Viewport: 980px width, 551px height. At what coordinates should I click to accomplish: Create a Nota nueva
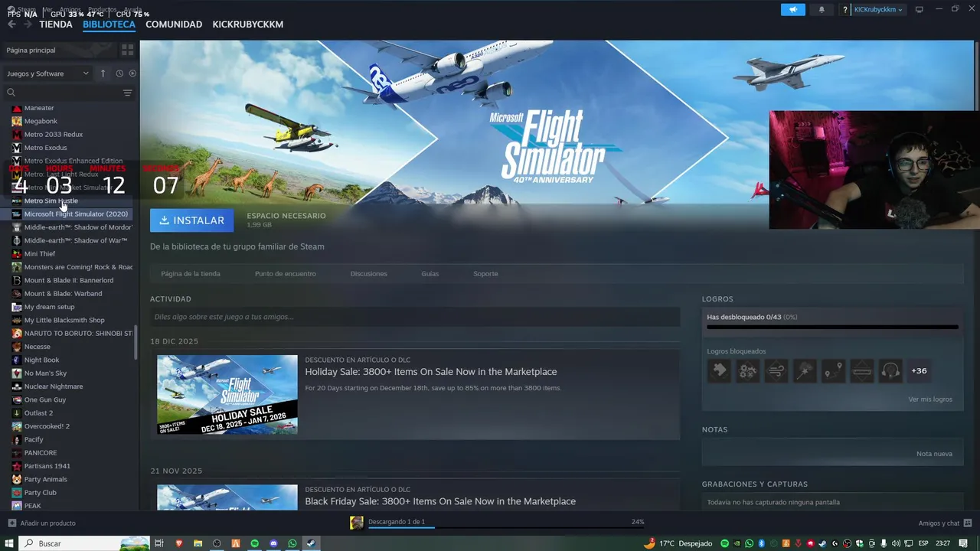[934, 454]
